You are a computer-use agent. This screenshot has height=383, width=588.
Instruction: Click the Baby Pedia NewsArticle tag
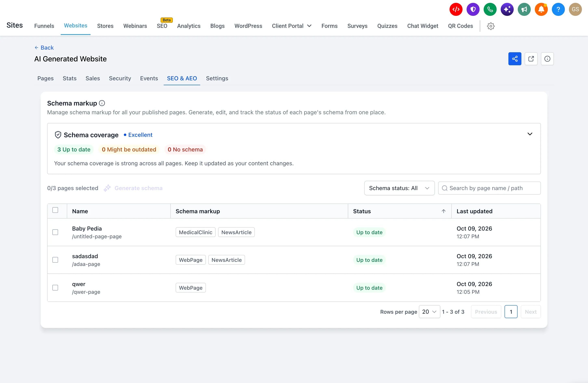(x=236, y=232)
